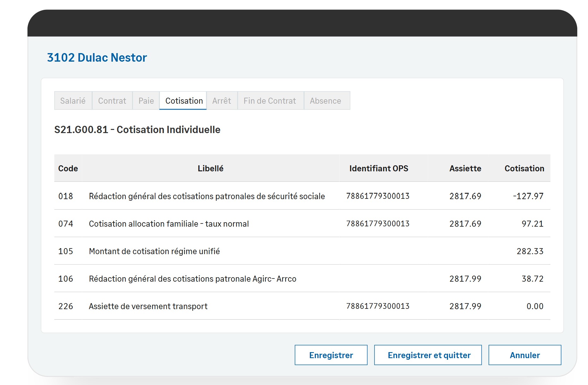The width and height of the screenshot is (588, 385).
Task: Click the Code column header
Action: pos(68,168)
